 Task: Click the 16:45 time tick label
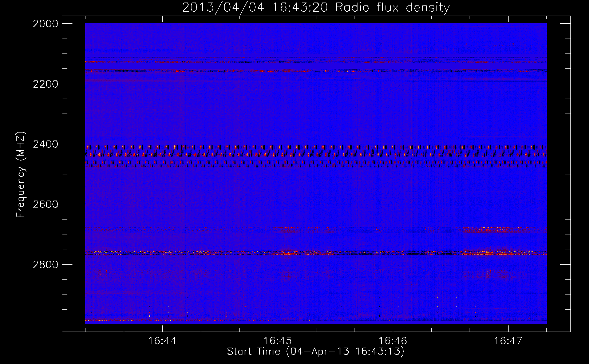[278, 341]
